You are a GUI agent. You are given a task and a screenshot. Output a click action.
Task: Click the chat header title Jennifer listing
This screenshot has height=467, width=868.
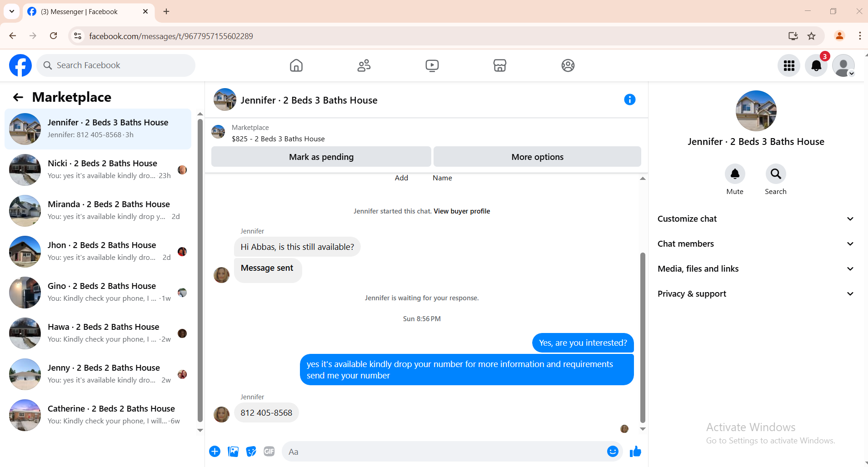pos(309,100)
